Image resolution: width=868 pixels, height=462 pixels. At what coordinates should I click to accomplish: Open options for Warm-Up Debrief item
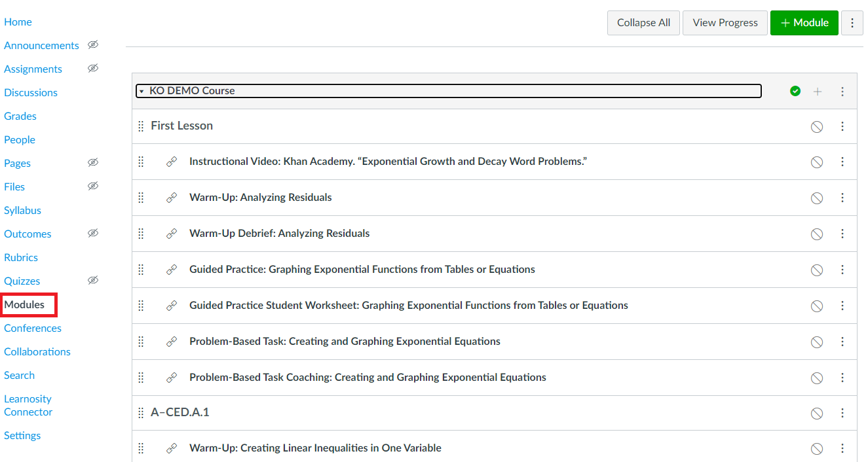coord(842,234)
